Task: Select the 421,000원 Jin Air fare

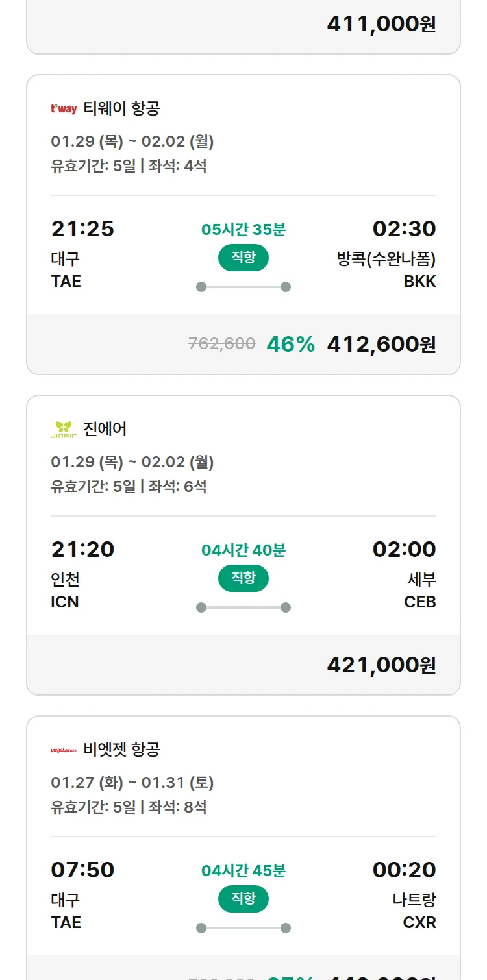Action: [381, 665]
